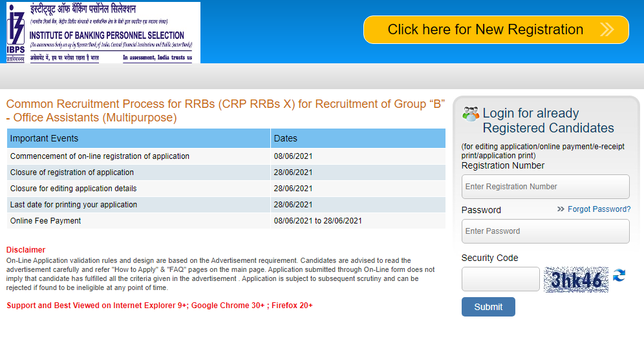Submit the login form
The image size is (644, 343).
(x=488, y=307)
